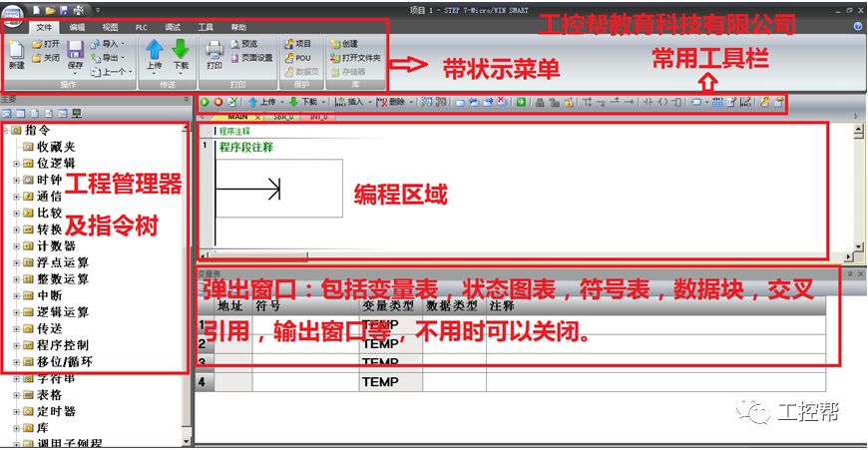The width and height of the screenshot is (868, 450).
Task: Select 表格 in the instruction tree
Action: (49, 395)
